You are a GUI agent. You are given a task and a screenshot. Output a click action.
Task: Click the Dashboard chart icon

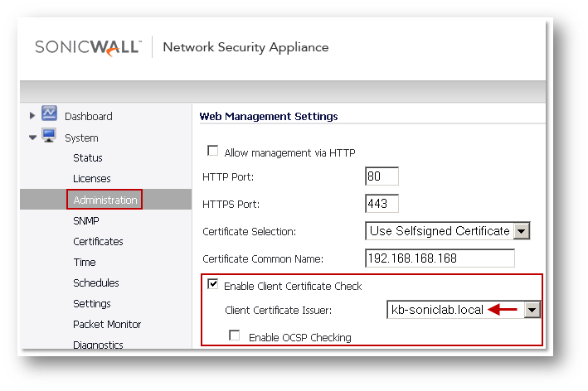click(49, 115)
